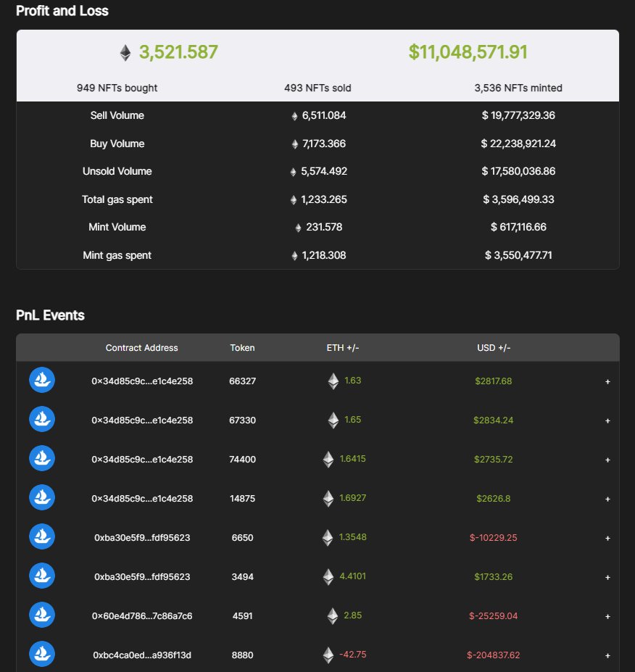
Task: Click the 3,536 NFTs minted stat
Action: [518, 88]
